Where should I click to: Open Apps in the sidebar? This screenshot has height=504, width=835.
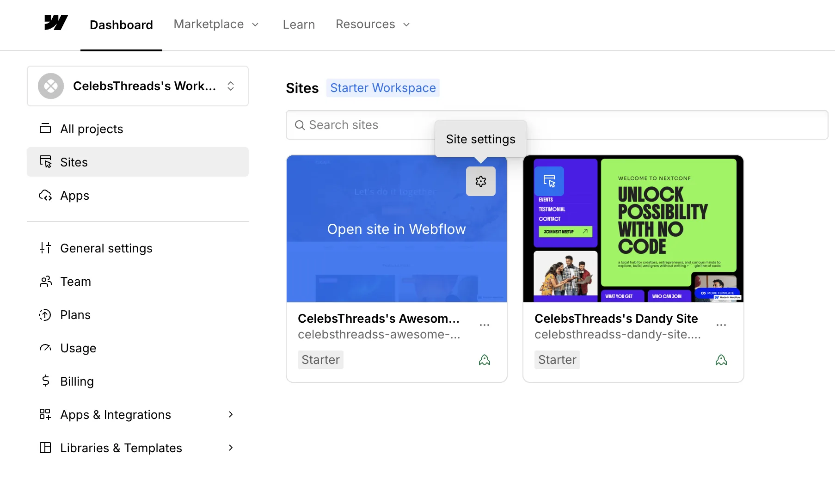(138, 195)
